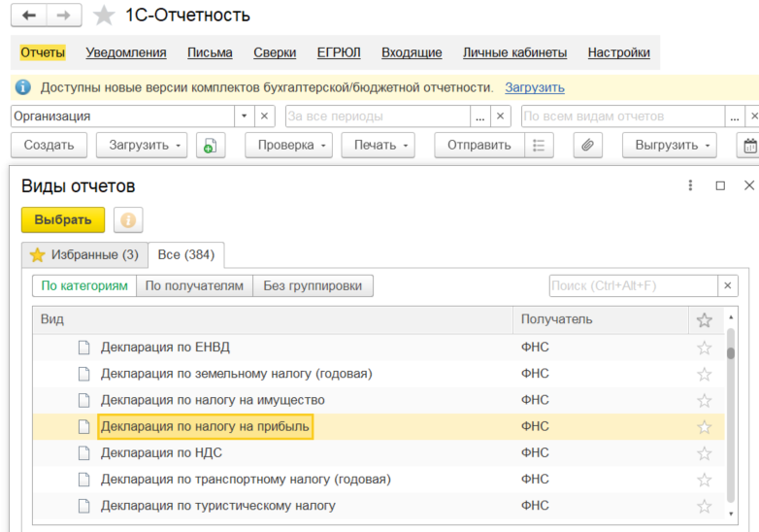
Task: Switch to Избранные (3) tab
Action: tap(84, 255)
